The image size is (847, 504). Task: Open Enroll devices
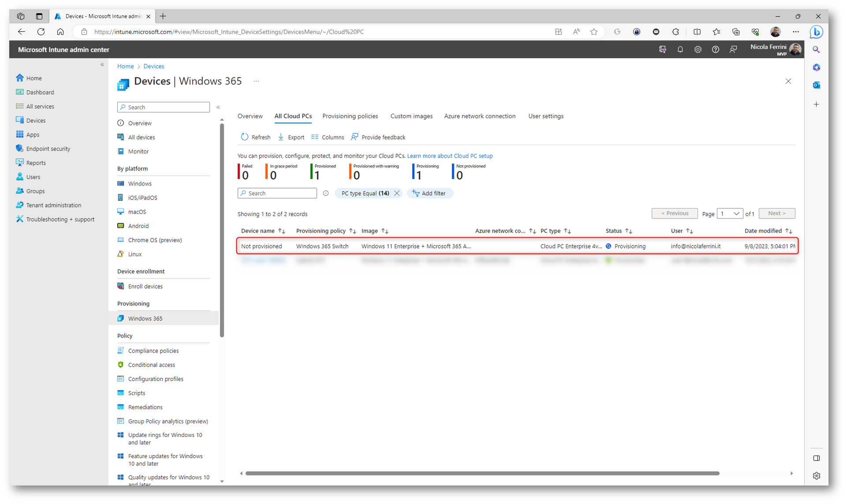(x=145, y=286)
